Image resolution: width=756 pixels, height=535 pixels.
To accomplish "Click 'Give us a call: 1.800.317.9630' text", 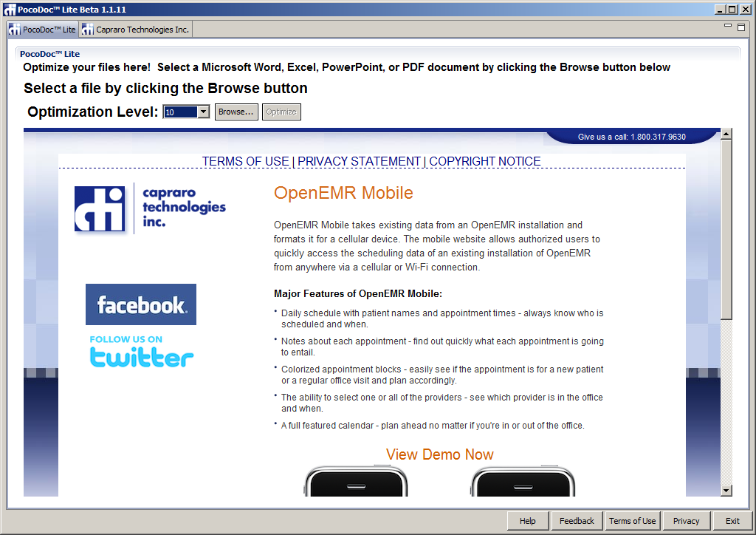I will click(x=632, y=137).
